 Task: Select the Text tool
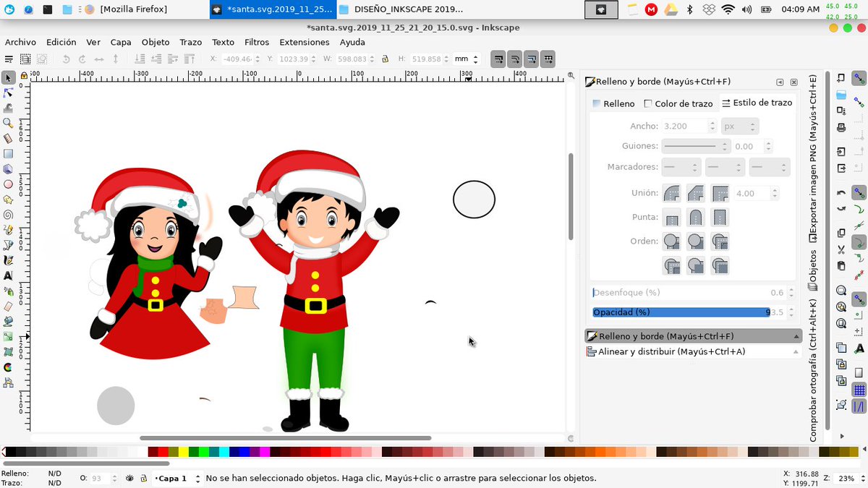(x=8, y=275)
